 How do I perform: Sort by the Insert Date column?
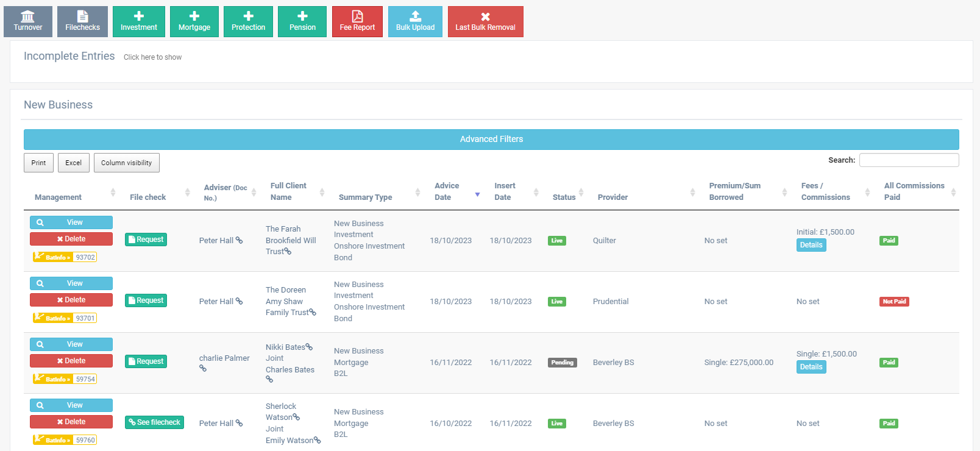point(536,193)
